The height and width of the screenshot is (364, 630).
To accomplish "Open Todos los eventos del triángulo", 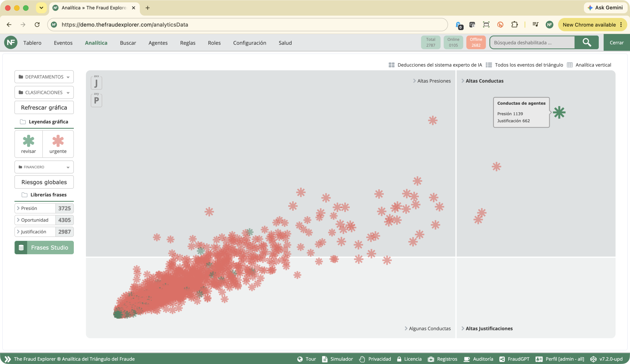I will (524, 65).
